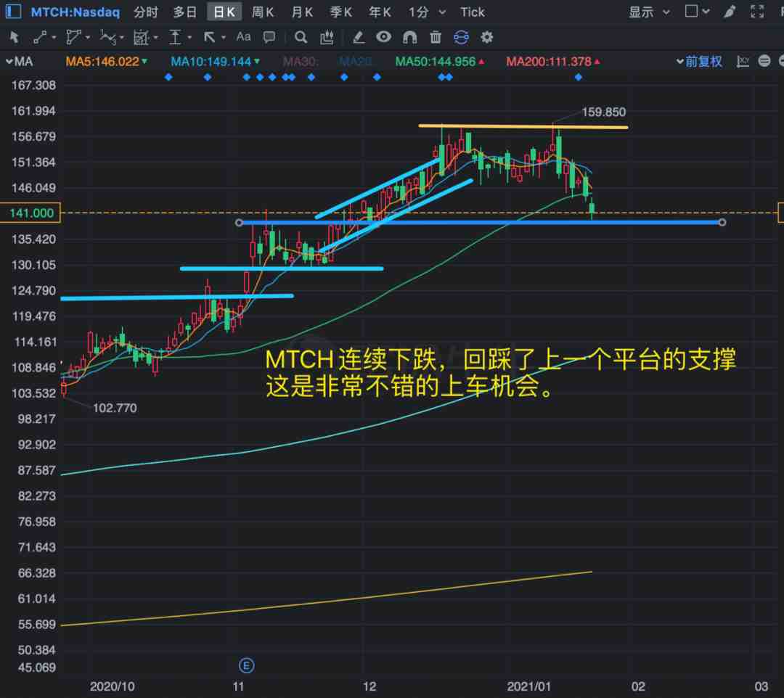The image size is (784, 698).
Task: Open the 显示 display dropdown
Action: click(648, 12)
